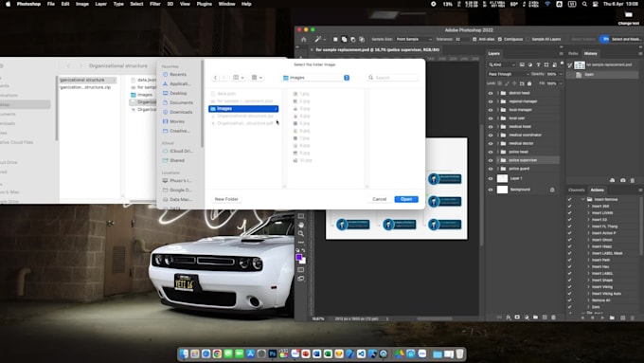
Task: Go back with dialog back arrow
Action: click(216, 78)
